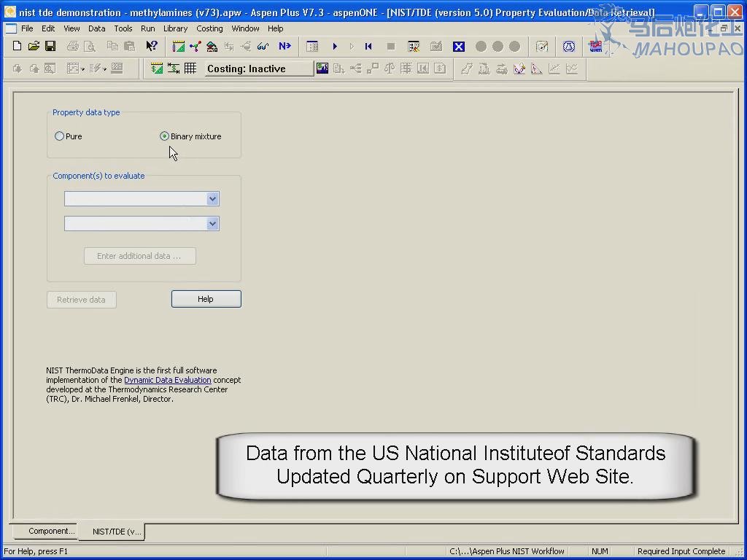Click the eyeglasses data browser icon
Image resolution: width=747 pixels, height=560 pixels.
point(263,46)
